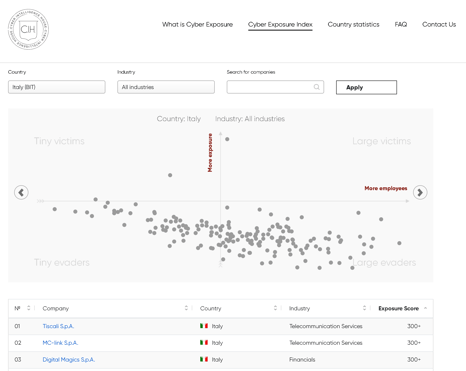Viewport: 466px width, 371px height.
Task: Click 300+ score in MC-link row
Action: coord(414,343)
